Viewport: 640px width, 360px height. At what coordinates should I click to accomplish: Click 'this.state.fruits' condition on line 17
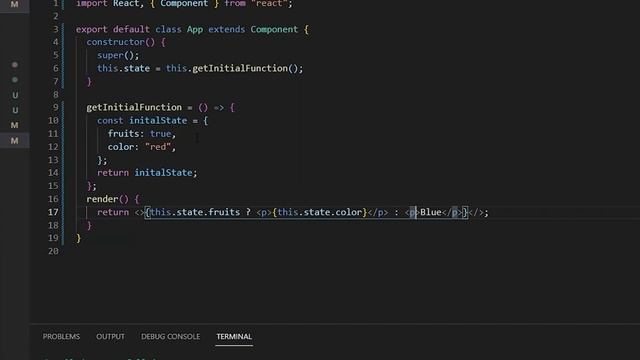195,212
